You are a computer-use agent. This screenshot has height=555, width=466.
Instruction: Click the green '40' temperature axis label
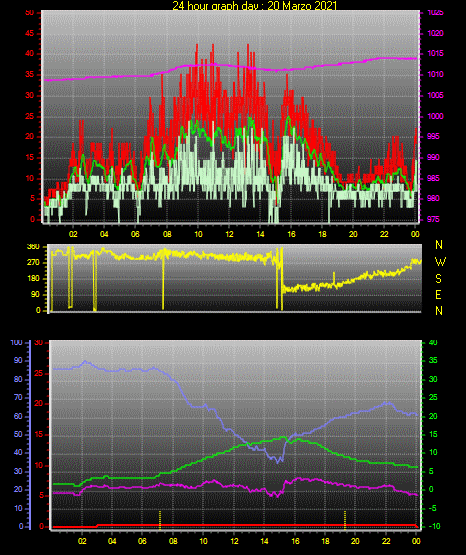point(433,343)
